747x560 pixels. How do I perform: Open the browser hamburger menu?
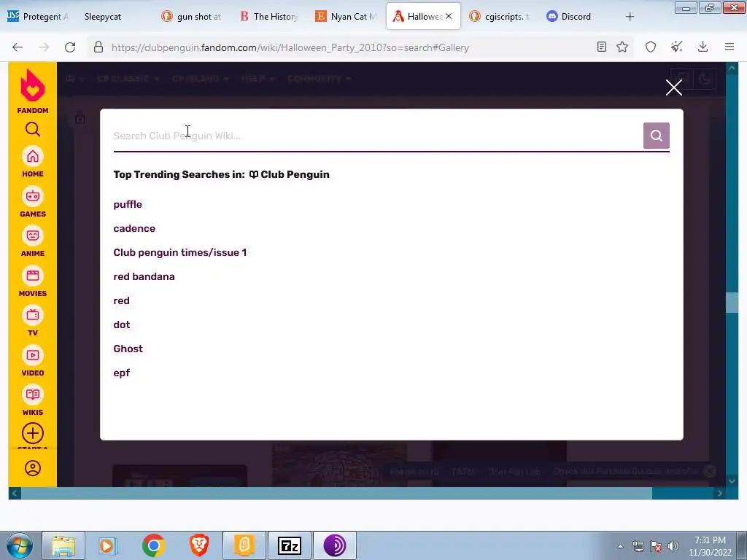(729, 47)
